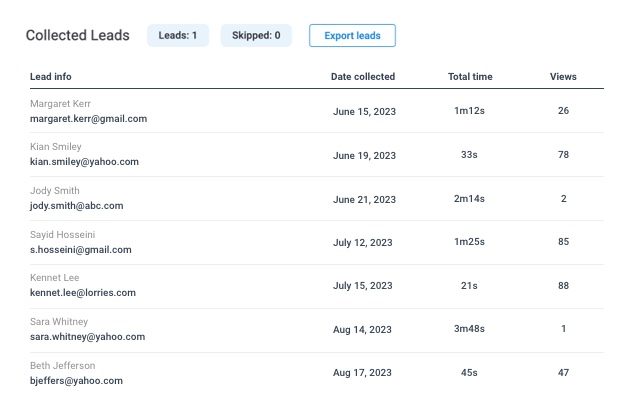Screen dimensions: 630x420
Task: Click email s.hosseini@gmail.com
Action: [x=80, y=249]
